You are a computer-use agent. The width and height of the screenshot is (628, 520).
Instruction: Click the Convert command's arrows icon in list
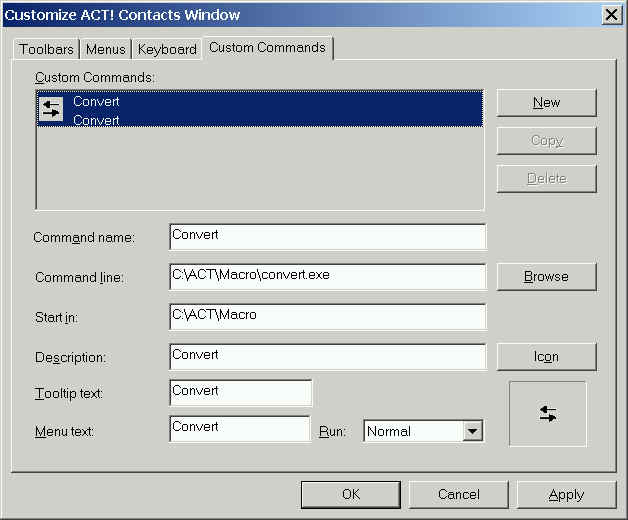click(52, 109)
